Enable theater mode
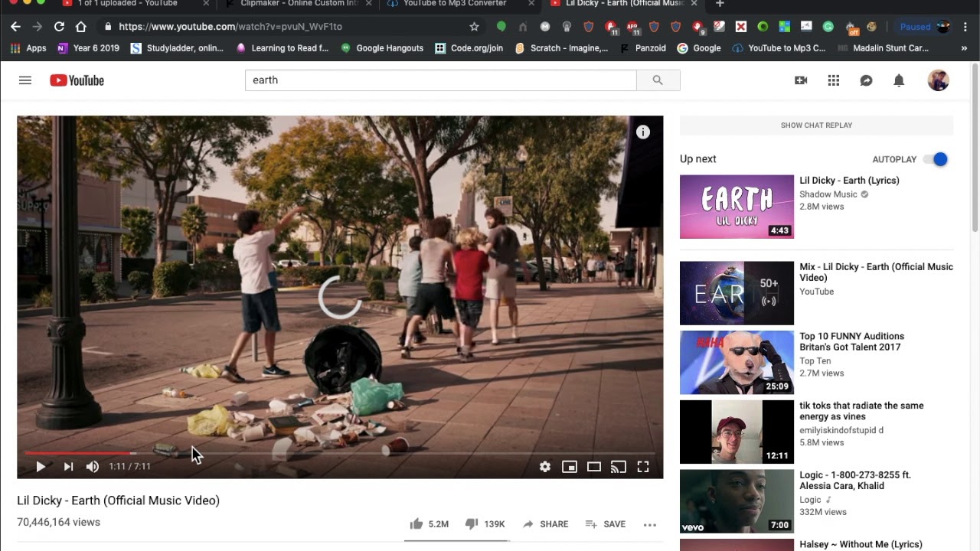The image size is (980, 551). click(594, 466)
